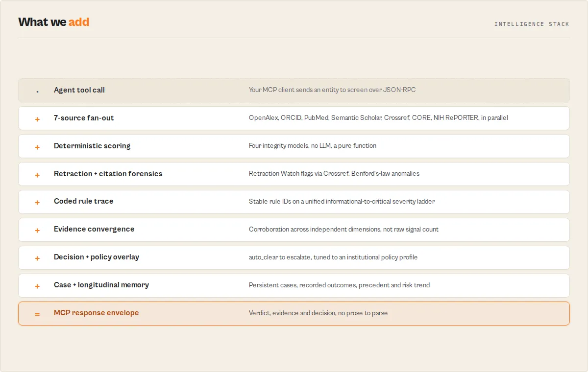Click the plus icon beside Case + longitudinal memory
Screen dimensions: 588x372
[37, 286]
